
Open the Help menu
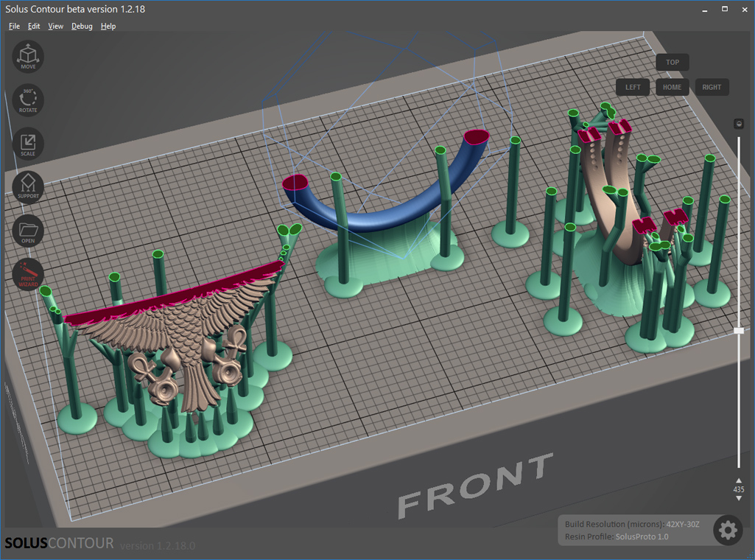click(108, 26)
